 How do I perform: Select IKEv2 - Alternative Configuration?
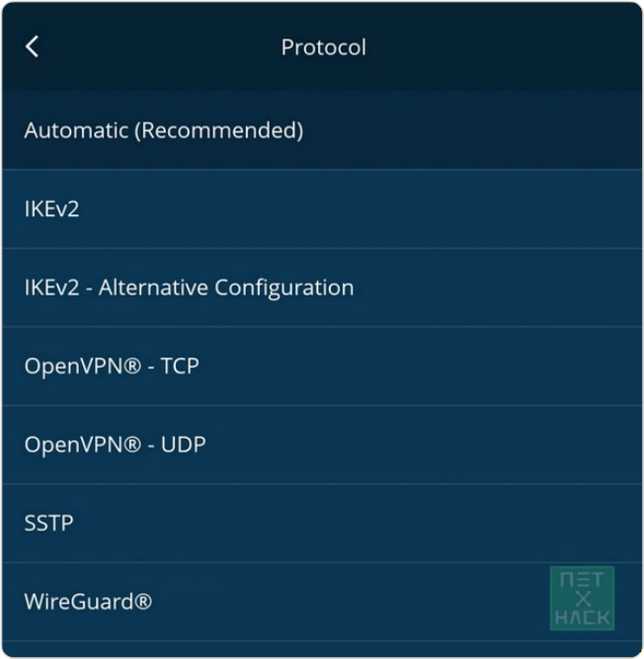point(189,288)
